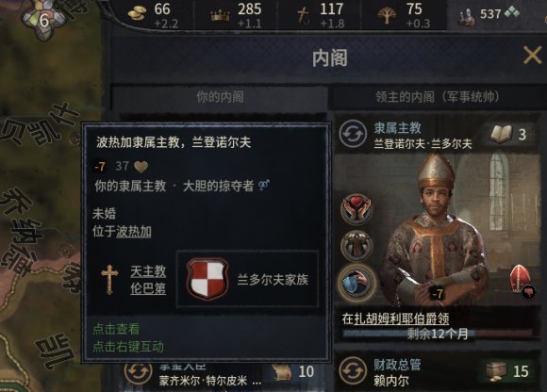Click the military soldiers strength icon
The height and width of the screenshot is (392, 547).
467,18
